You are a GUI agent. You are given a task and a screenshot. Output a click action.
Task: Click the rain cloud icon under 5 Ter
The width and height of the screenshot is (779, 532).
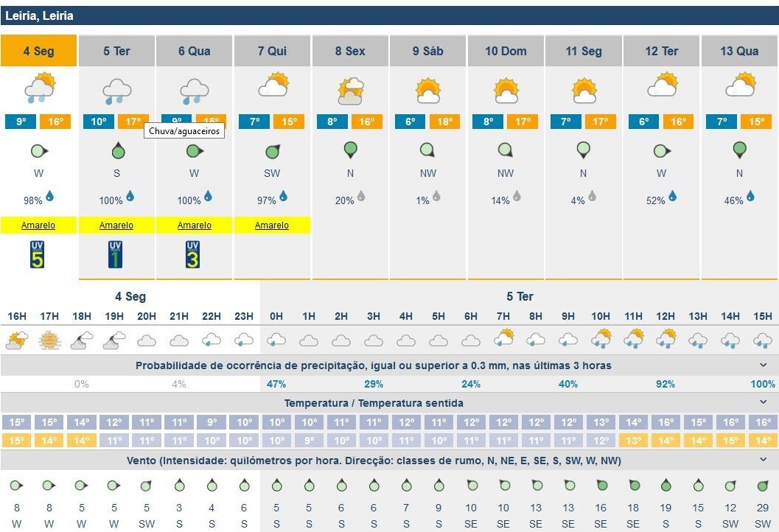(x=116, y=91)
